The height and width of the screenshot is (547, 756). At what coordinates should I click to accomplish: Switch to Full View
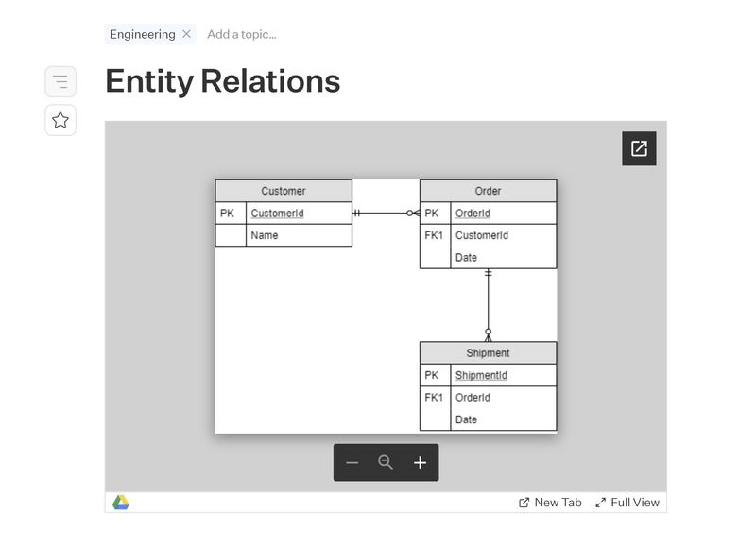[x=627, y=503]
